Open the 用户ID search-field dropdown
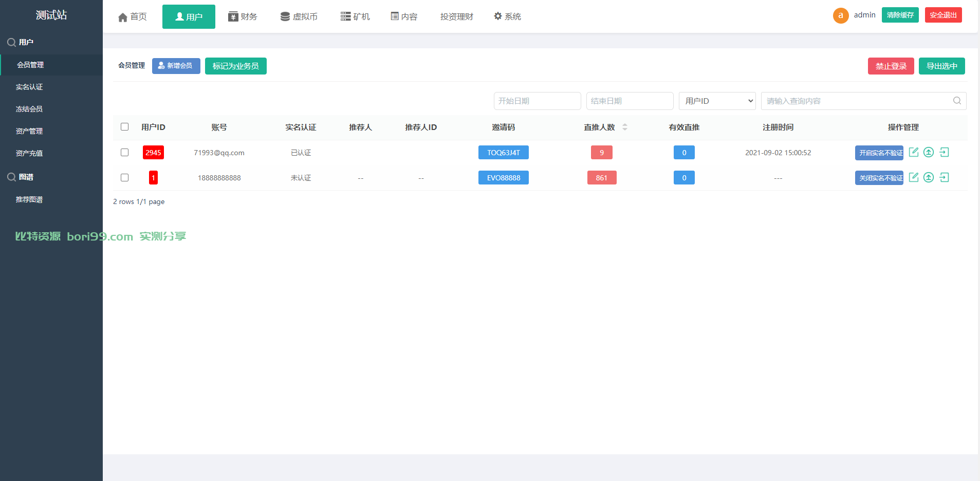980x481 pixels. click(717, 101)
